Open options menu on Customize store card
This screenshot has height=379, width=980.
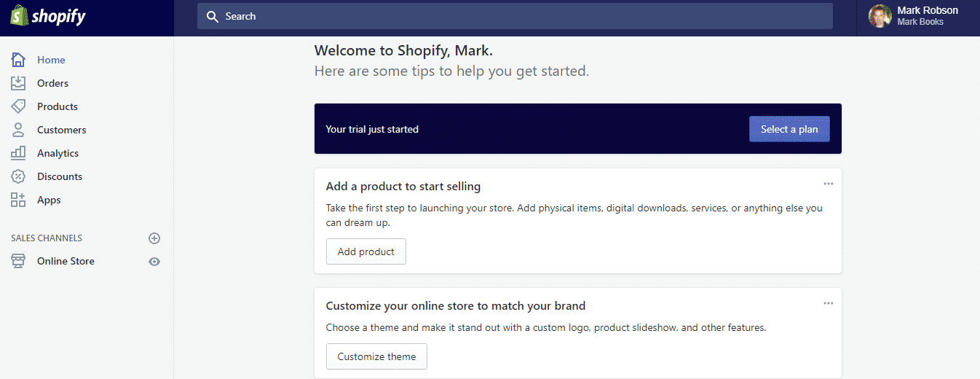click(x=829, y=303)
